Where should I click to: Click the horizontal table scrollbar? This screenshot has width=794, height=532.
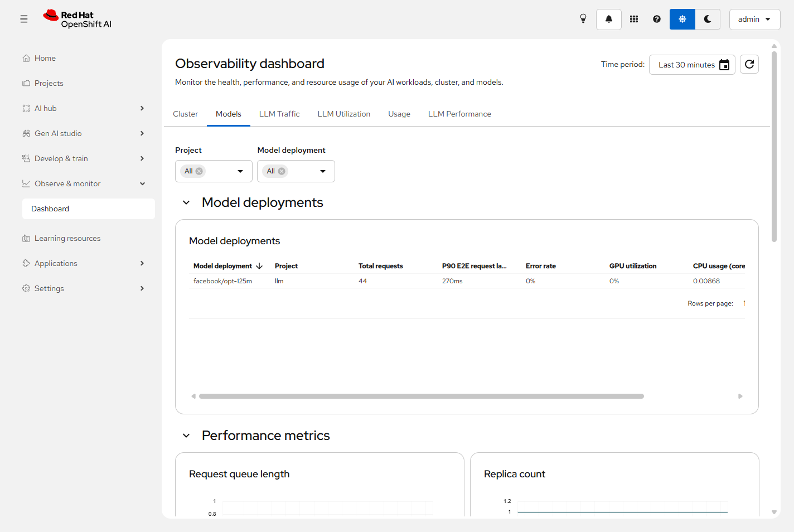(x=422, y=396)
